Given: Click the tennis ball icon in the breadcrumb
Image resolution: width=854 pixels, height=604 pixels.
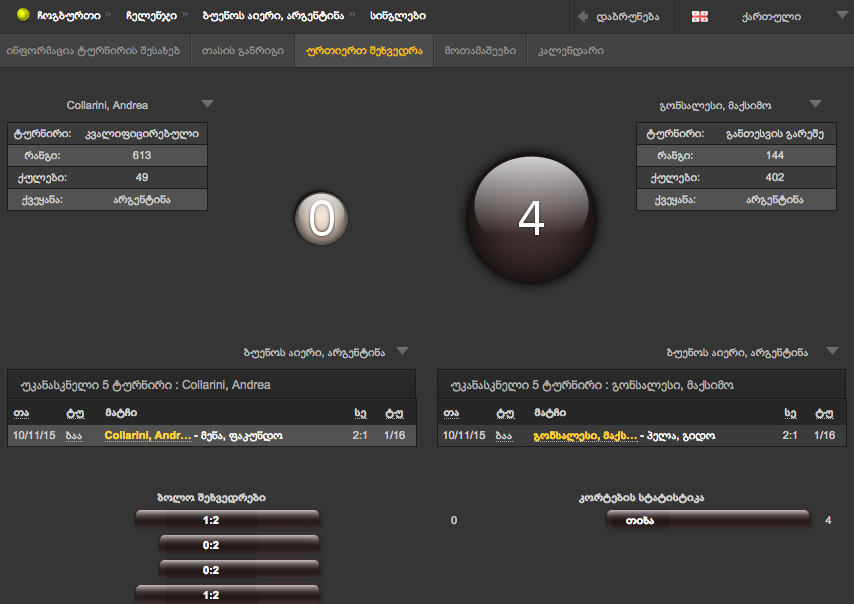Looking at the screenshot, I should click(22, 16).
